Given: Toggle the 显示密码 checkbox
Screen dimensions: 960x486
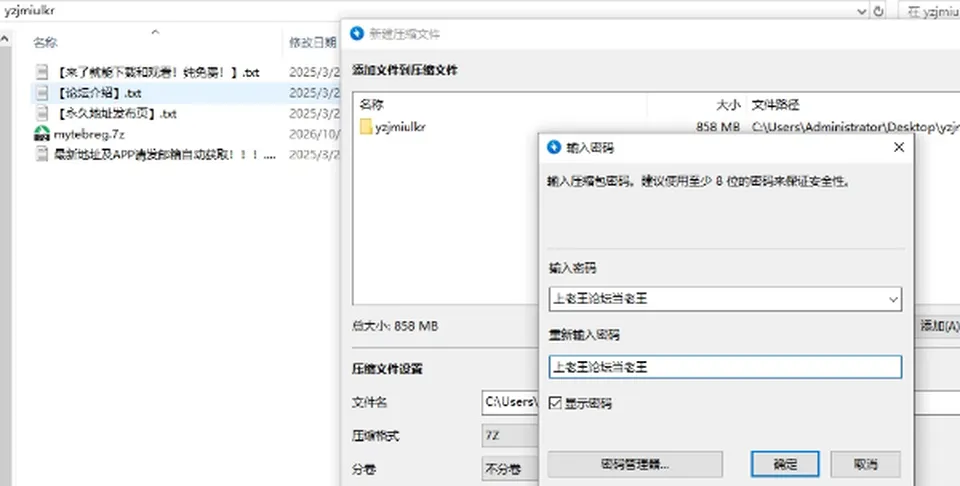Looking at the screenshot, I should pyautogui.click(x=555, y=403).
